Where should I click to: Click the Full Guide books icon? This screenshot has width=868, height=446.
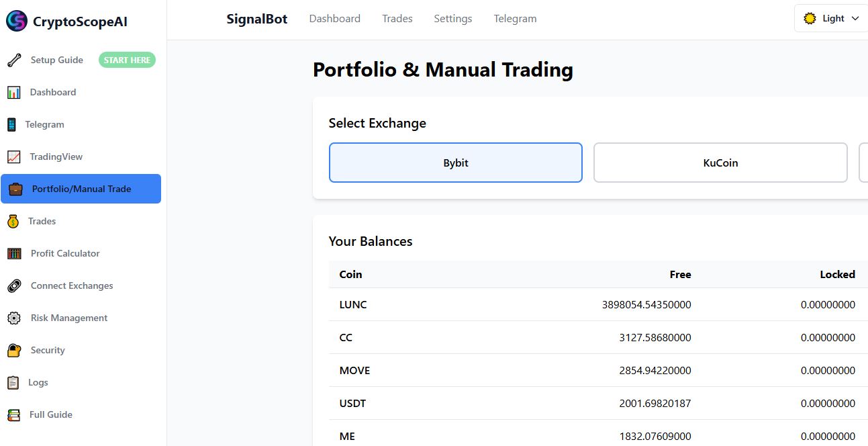coord(14,414)
